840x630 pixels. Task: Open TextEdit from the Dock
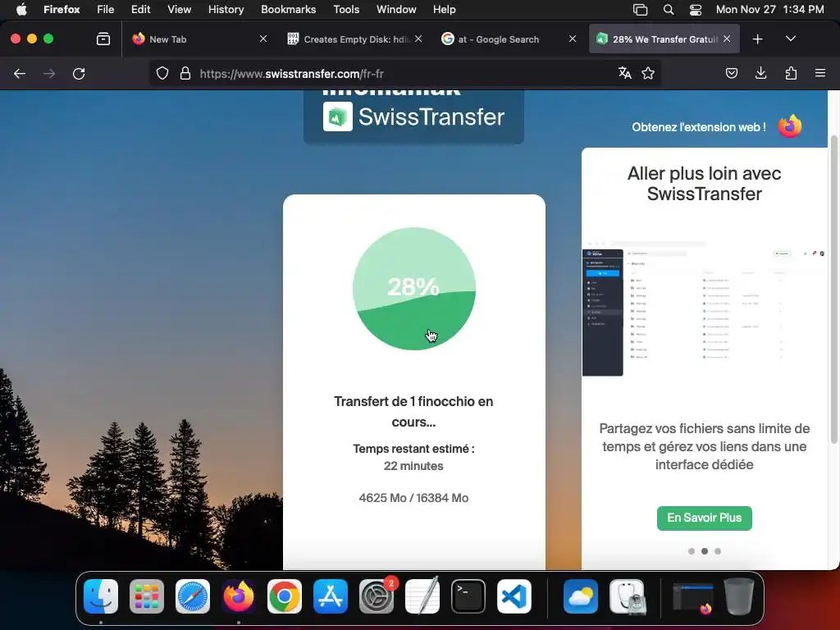[x=422, y=596]
